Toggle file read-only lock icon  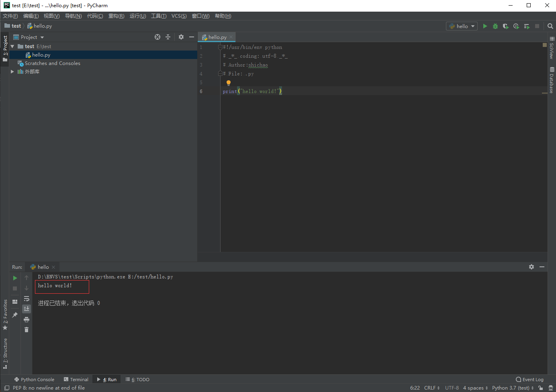541,388
